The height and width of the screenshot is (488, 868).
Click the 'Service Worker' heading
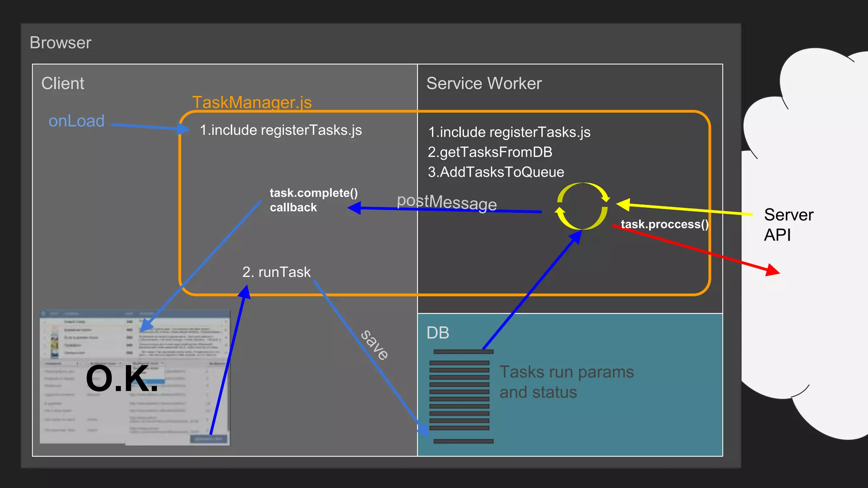point(484,83)
